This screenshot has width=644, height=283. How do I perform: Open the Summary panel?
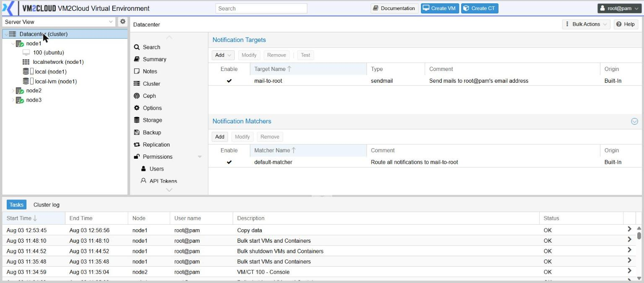150,59
